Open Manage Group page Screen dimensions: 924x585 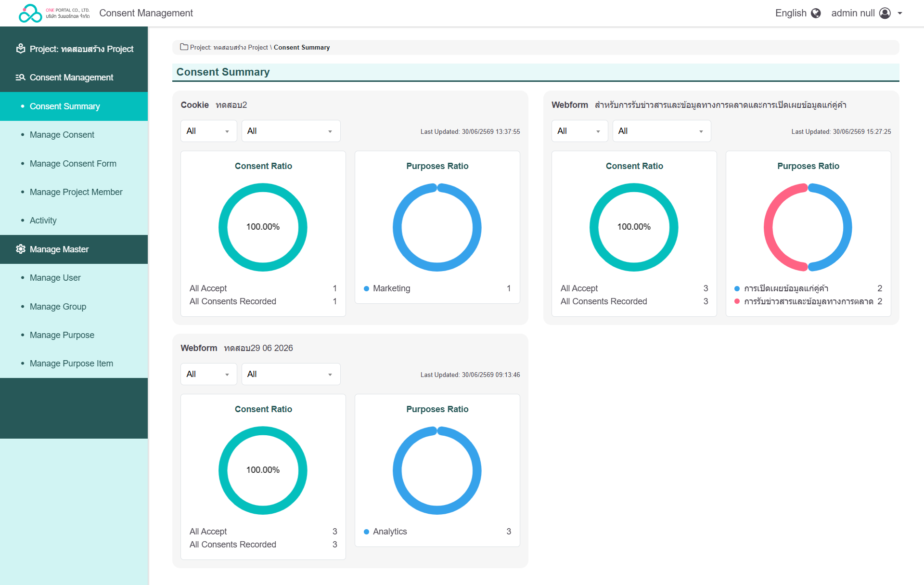(x=74, y=307)
